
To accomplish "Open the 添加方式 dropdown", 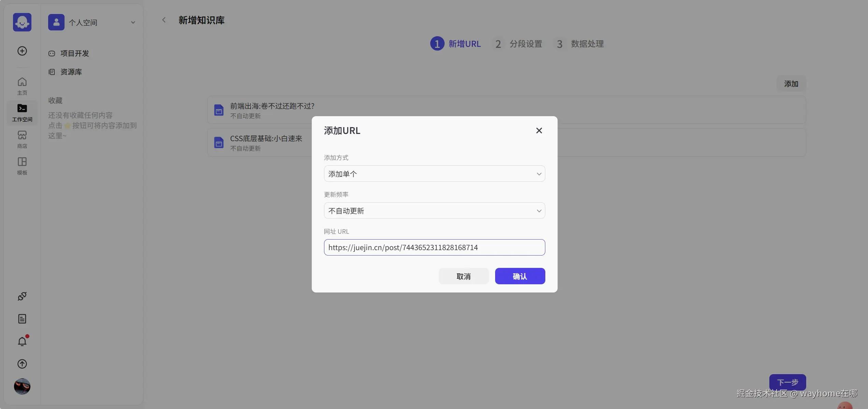I will click(x=434, y=174).
